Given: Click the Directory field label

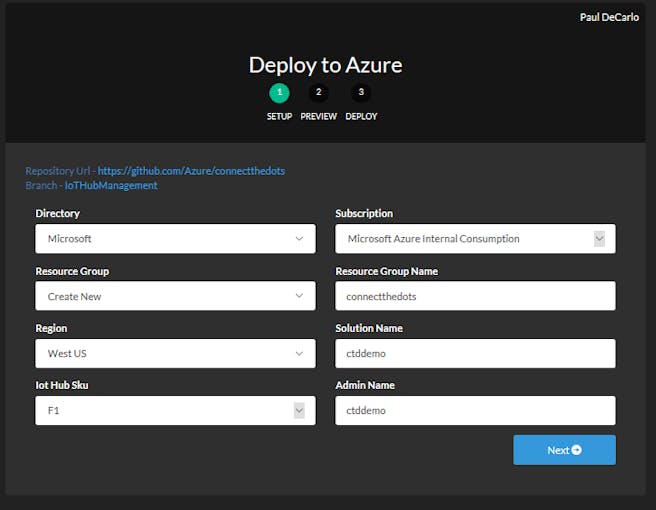Looking at the screenshot, I should 57,213.
